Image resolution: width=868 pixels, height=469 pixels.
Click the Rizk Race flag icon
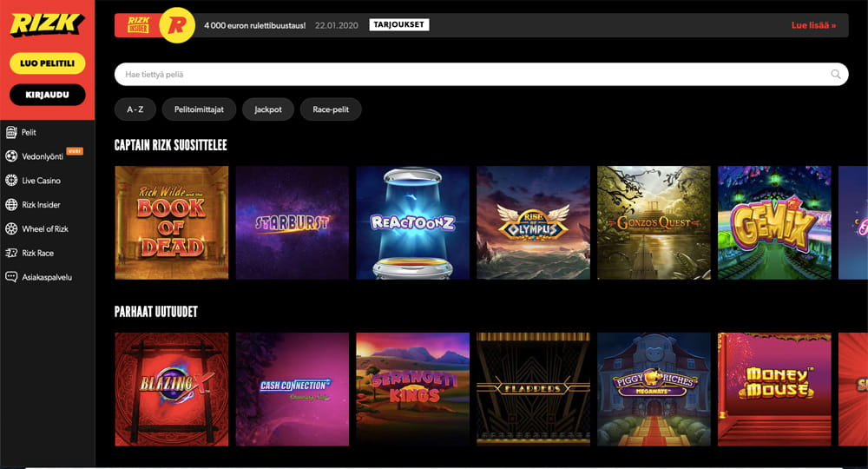pos(11,253)
